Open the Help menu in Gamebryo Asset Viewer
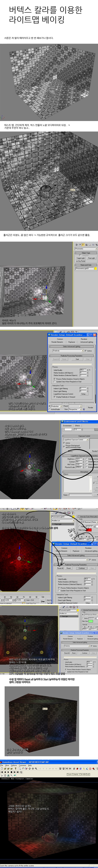Screen dimensions: 98x868 click(x=30, y=766)
